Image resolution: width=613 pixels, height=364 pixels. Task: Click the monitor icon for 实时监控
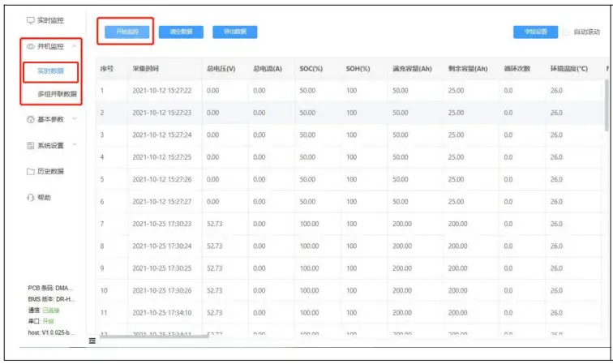click(31, 20)
